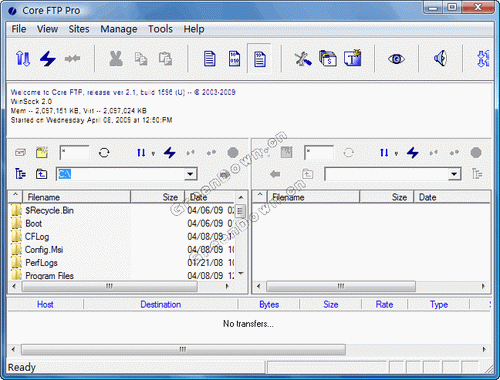
Task: Click the eye view icon
Action: tap(396, 59)
